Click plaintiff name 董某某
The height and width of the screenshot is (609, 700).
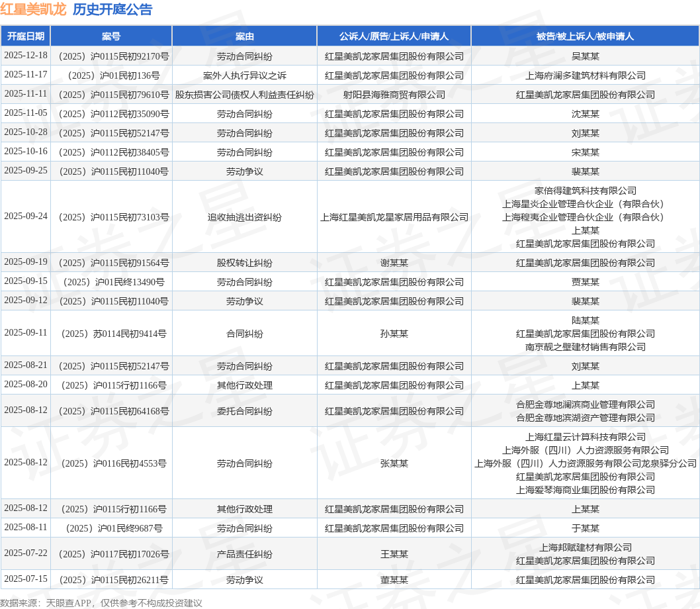(394, 580)
